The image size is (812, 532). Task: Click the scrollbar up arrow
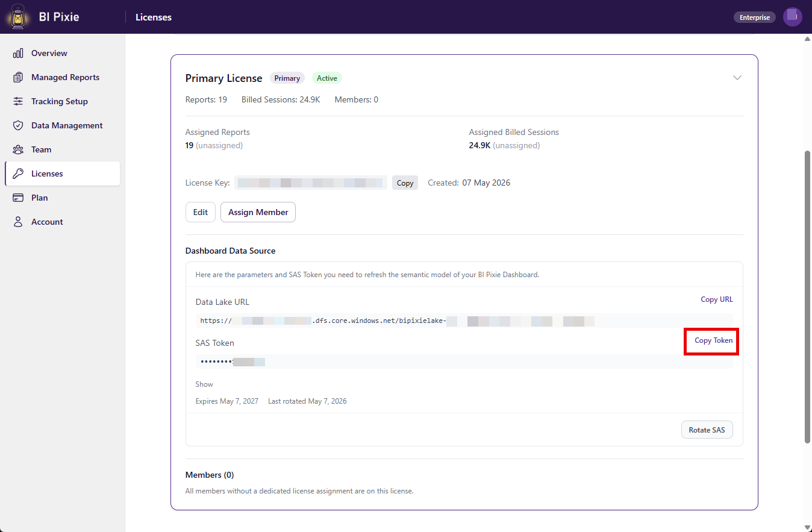point(808,39)
